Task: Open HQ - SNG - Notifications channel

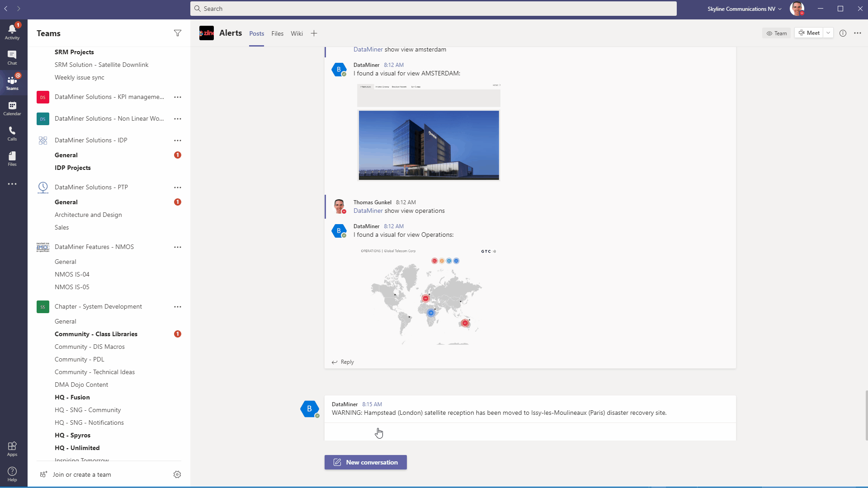Action: pyautogui.click(x=89, y=422)
